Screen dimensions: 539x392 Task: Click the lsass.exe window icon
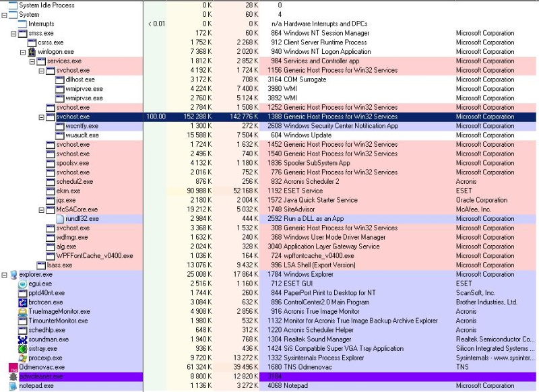[41, 265]
